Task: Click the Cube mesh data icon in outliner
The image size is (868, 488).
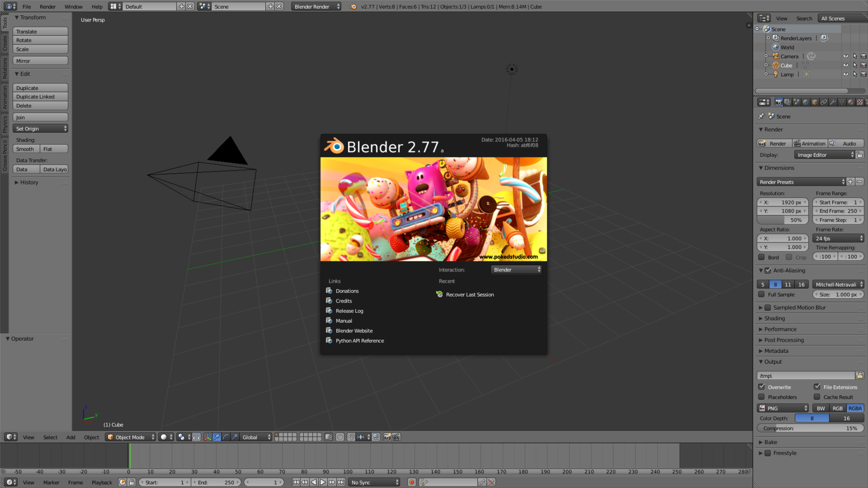Action: tap(805, 66)
